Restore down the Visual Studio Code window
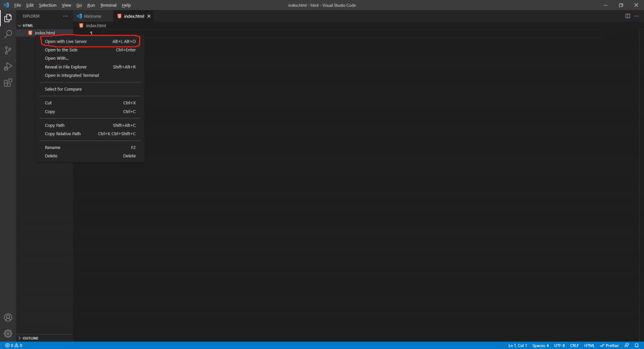 coord(621,5)
